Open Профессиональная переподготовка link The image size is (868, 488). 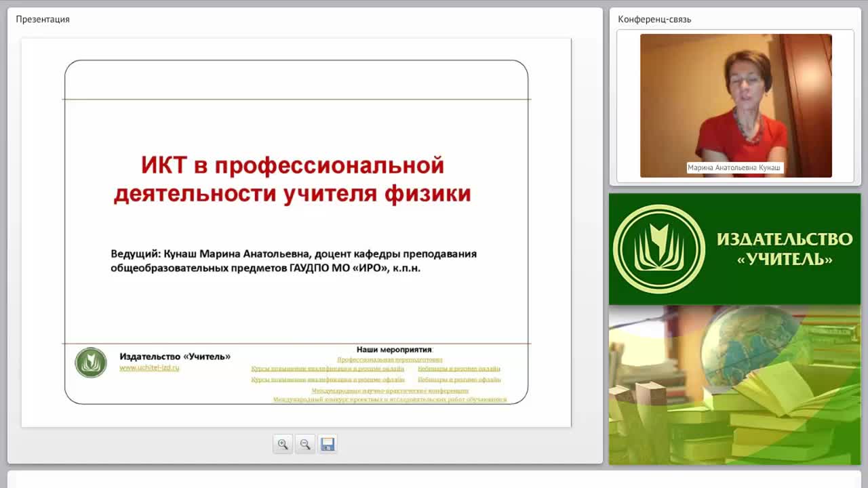click(390, 360)
